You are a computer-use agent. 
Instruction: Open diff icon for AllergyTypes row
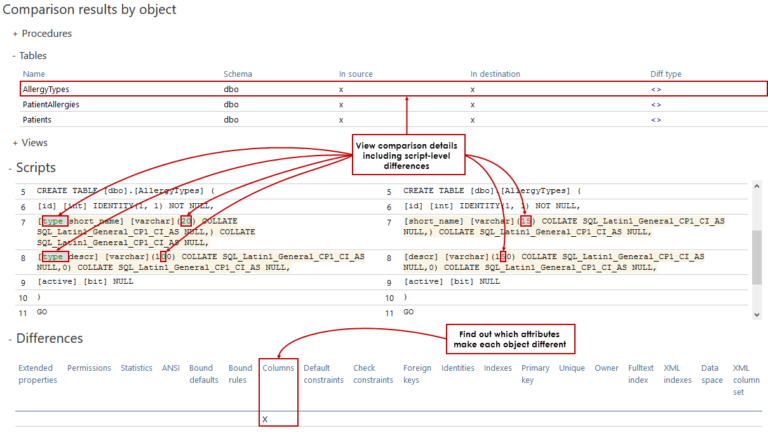(x=656, y=90)
